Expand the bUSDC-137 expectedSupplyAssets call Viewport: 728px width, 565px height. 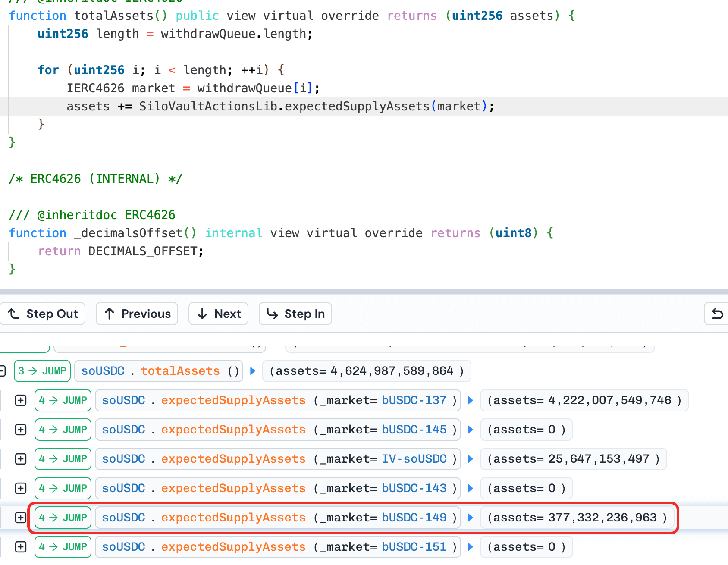tap(21, 400)
